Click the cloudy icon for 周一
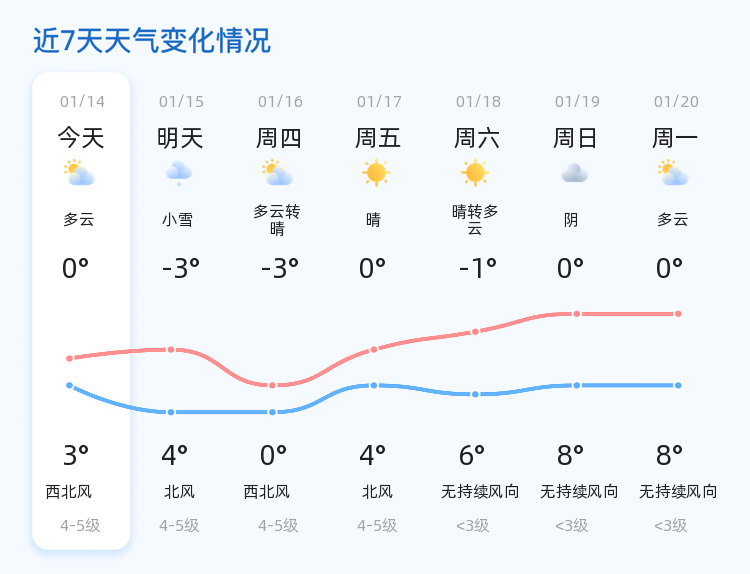 (x=674, y=173)
